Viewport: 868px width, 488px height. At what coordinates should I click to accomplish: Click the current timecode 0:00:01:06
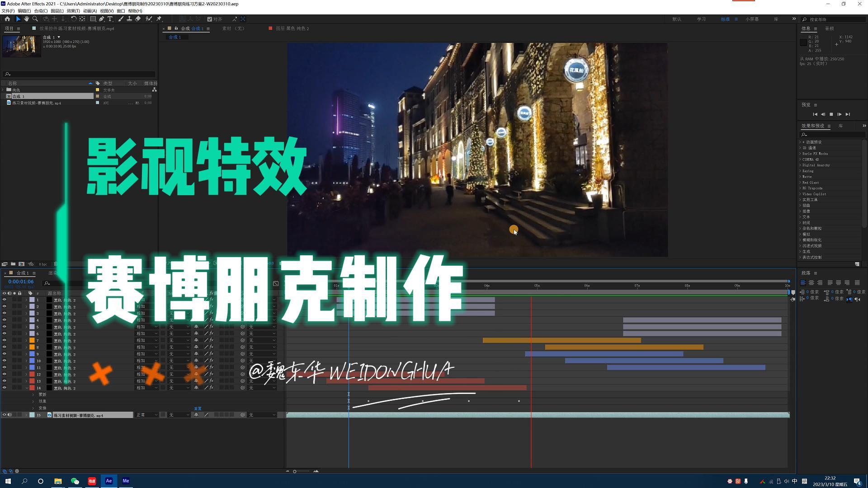pos(21,282)
